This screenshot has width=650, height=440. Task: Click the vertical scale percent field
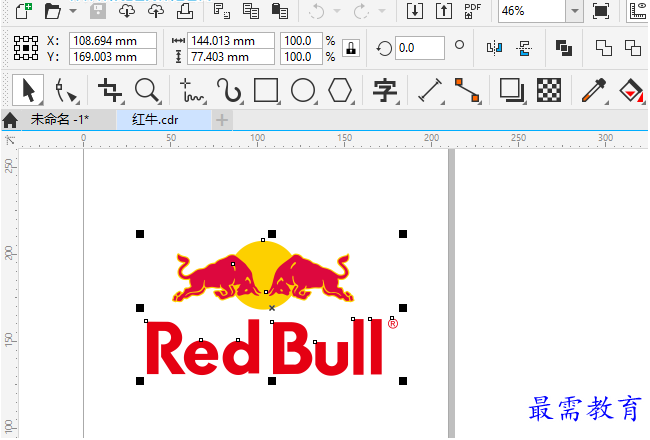tap(301, 56)
